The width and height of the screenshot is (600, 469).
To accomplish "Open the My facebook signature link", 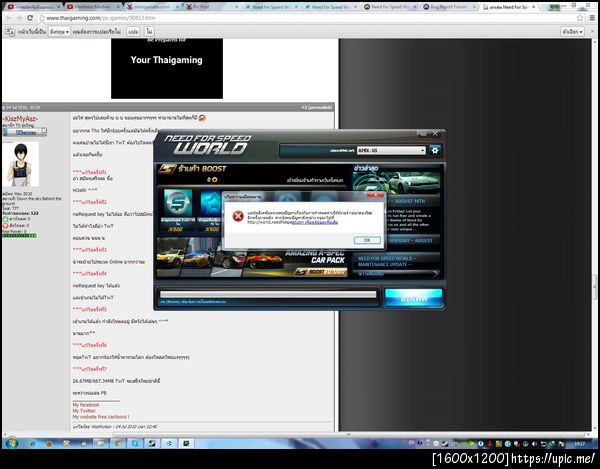I will click(x=86, y=405).
